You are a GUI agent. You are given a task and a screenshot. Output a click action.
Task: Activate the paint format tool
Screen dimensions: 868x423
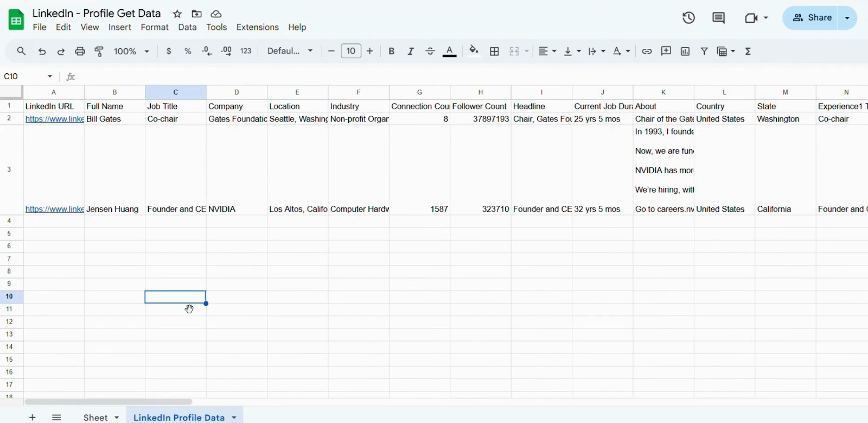coord(99,51)
